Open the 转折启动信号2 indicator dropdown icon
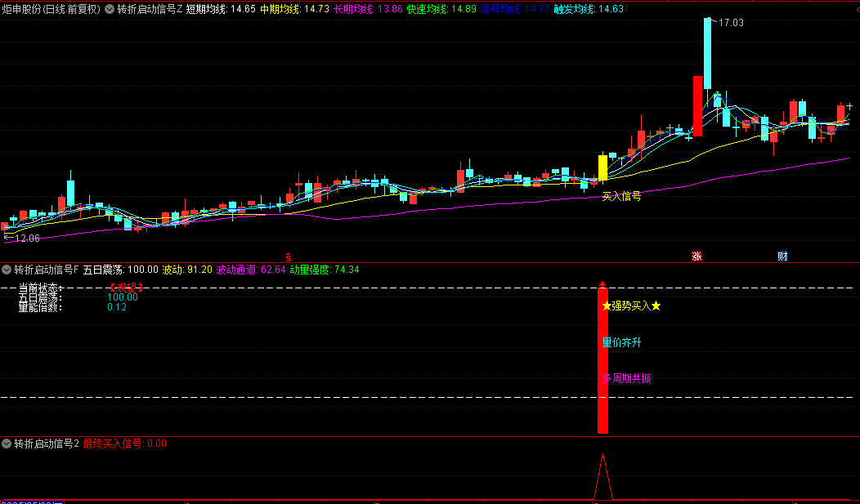Viewport: 860px width, 504px height. click(7, 444)
